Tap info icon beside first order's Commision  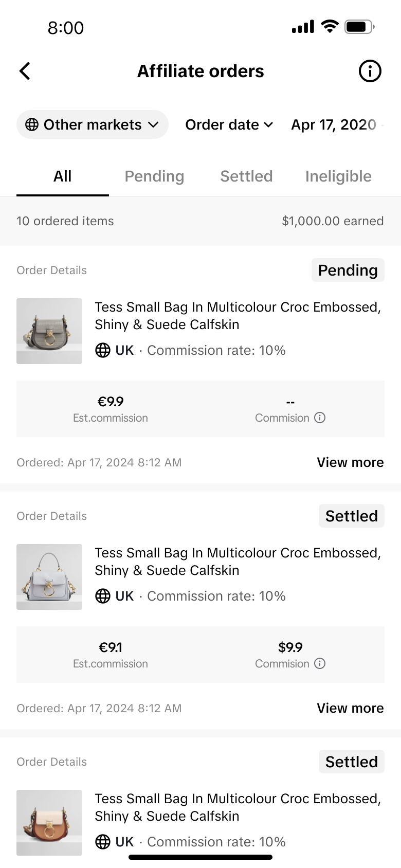(x=320, y=418)
